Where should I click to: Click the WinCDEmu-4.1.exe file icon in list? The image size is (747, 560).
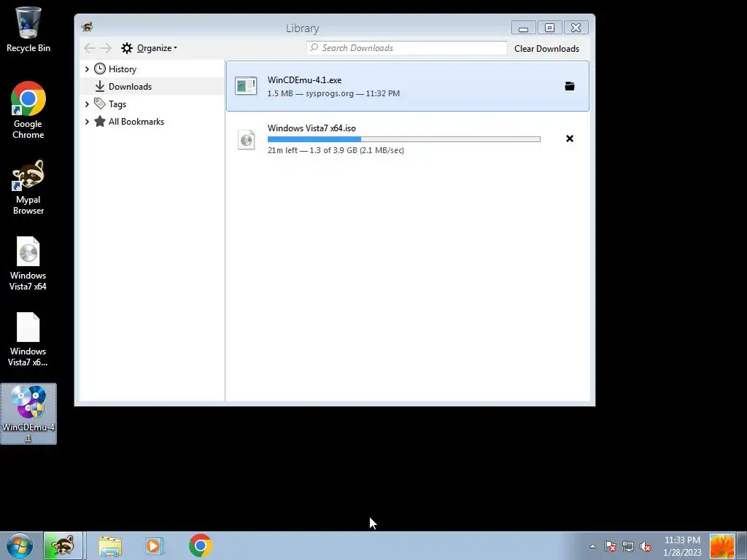(246, 86)
